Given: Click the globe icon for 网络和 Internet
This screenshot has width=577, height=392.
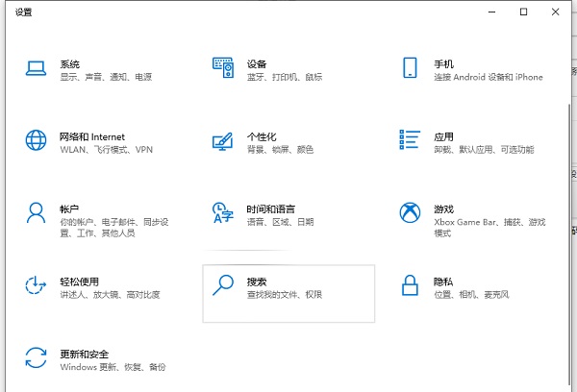Looking at the screenshot, I should (x=36, y=141).
